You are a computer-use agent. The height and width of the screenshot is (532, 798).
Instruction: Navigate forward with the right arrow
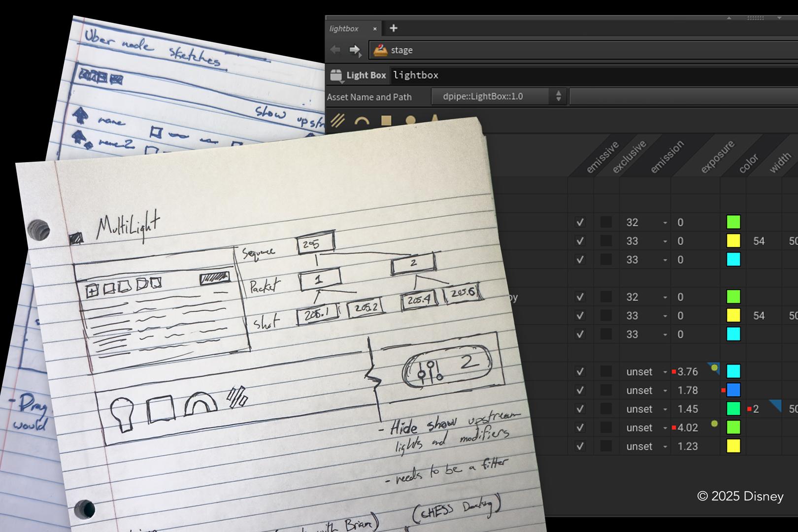pyautogui.click(x=355, y=50)
